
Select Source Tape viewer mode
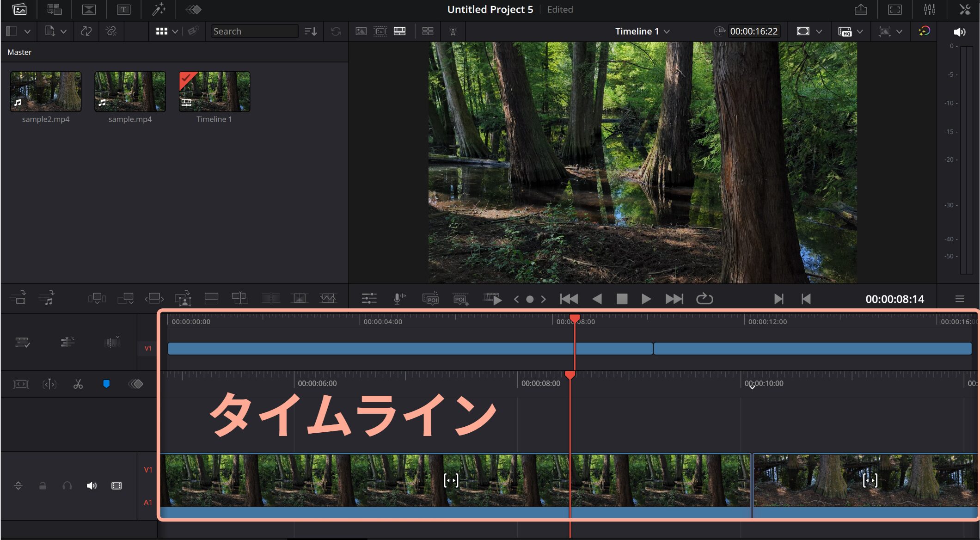coord(380,31)
